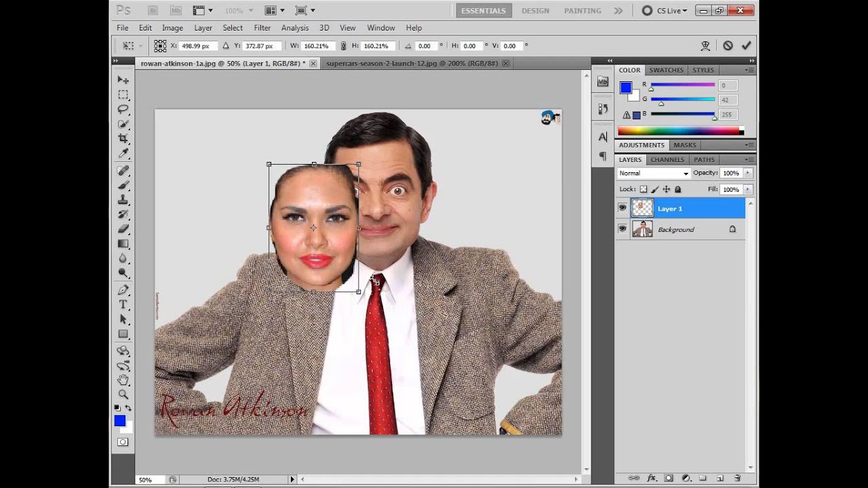Select the Move tool
This screenshot has height=488, width=868.
(123, 80)
